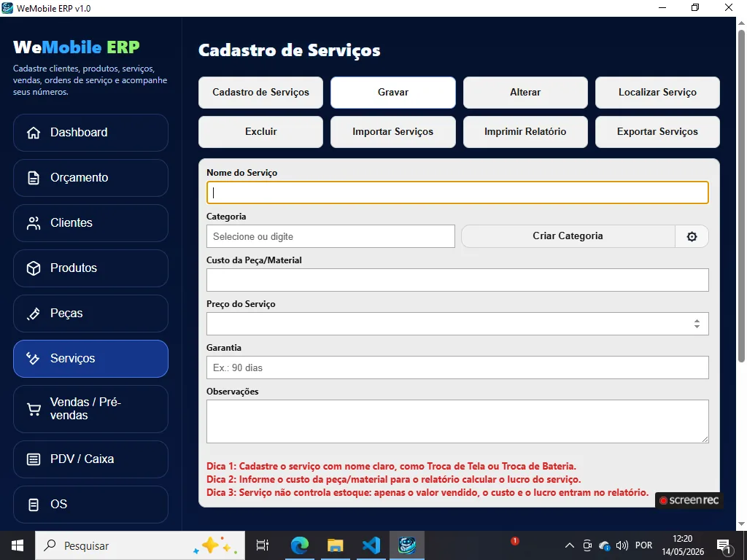The height and width of the screenshot is (560, 747).
Task: Click the Produtos box icon
Action: pos(34,268)
